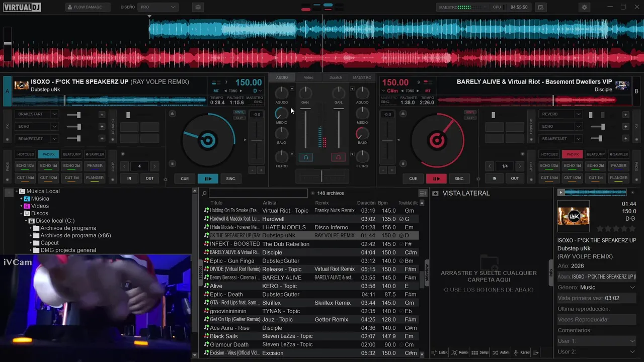
Task: Toggle master tempo MT on deck B
Action: (428, 91)
